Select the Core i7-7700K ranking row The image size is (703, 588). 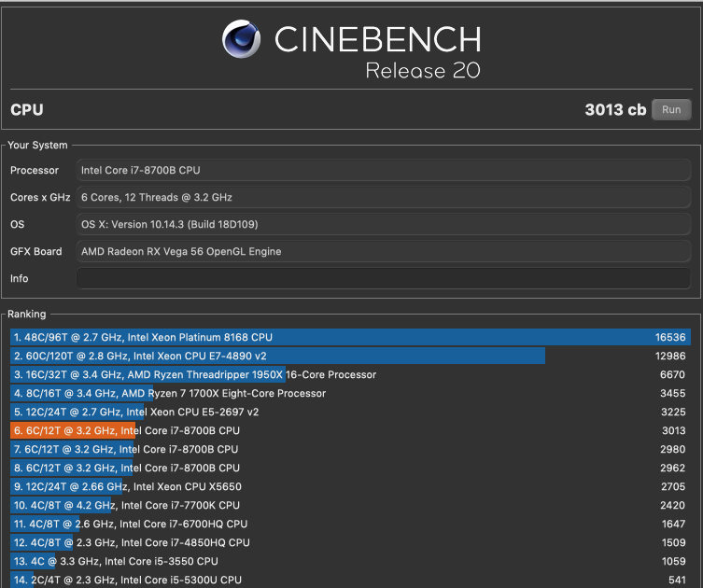click(x=351, y=505)
